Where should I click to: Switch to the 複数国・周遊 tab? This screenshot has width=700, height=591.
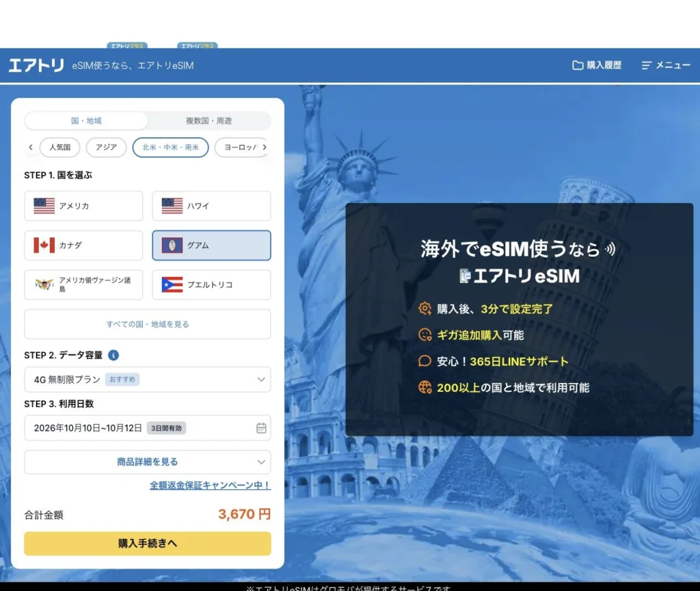click(209, 120)
